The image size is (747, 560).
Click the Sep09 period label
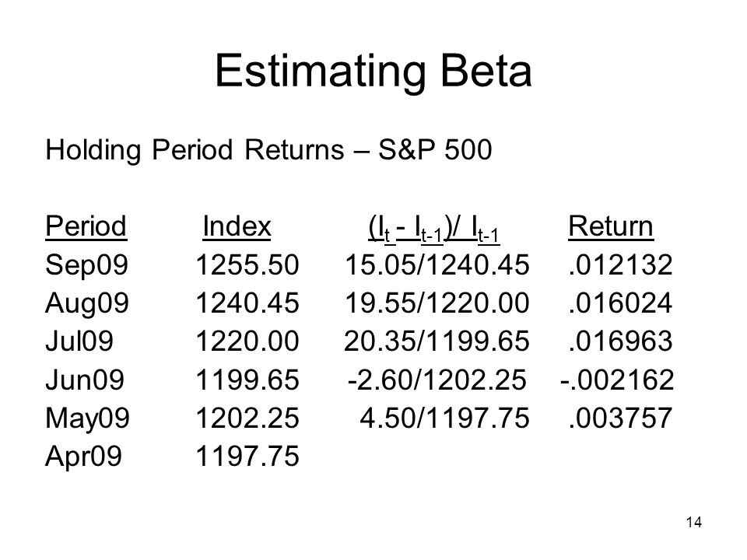(x=86, y=264)
